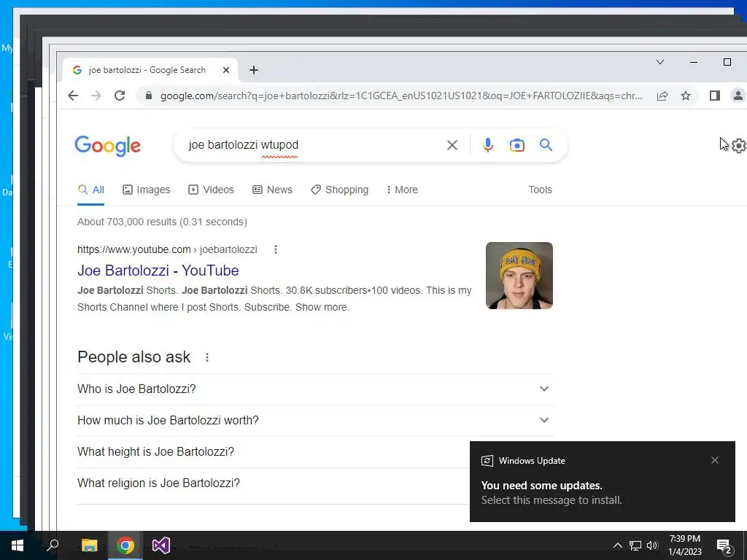
Task: Switch to Videos results
Action: pyautogui.click(x=211, y=190)
